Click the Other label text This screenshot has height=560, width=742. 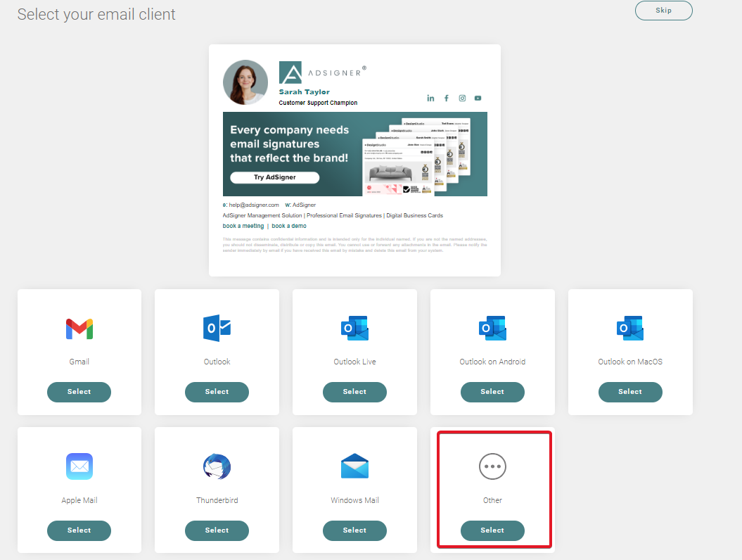[492, 500]
